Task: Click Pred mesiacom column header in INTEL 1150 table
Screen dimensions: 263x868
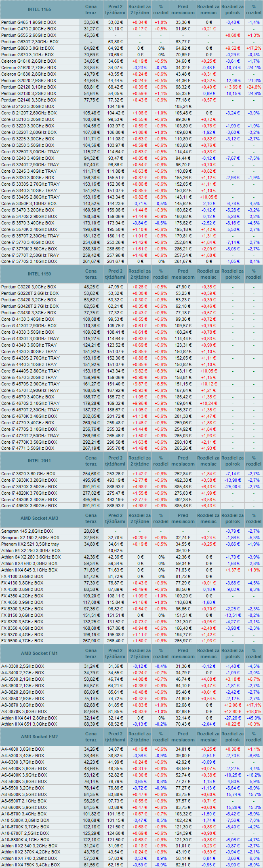Action: 183,274
